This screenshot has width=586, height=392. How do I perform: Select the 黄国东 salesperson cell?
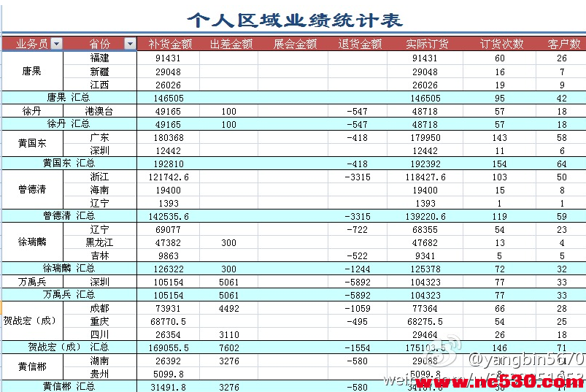tap(32, 144)
